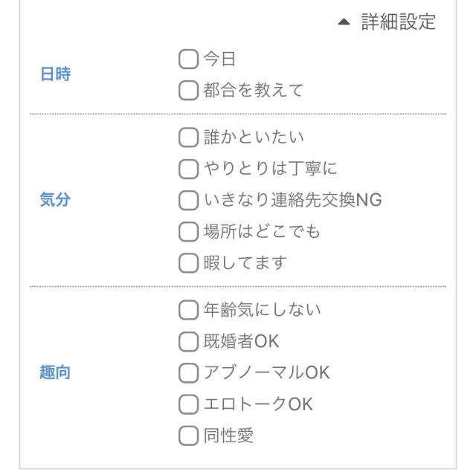The image size is (476, 472).
Task: Select the やりとりは丁寧に checkbox
Action: 189,169
